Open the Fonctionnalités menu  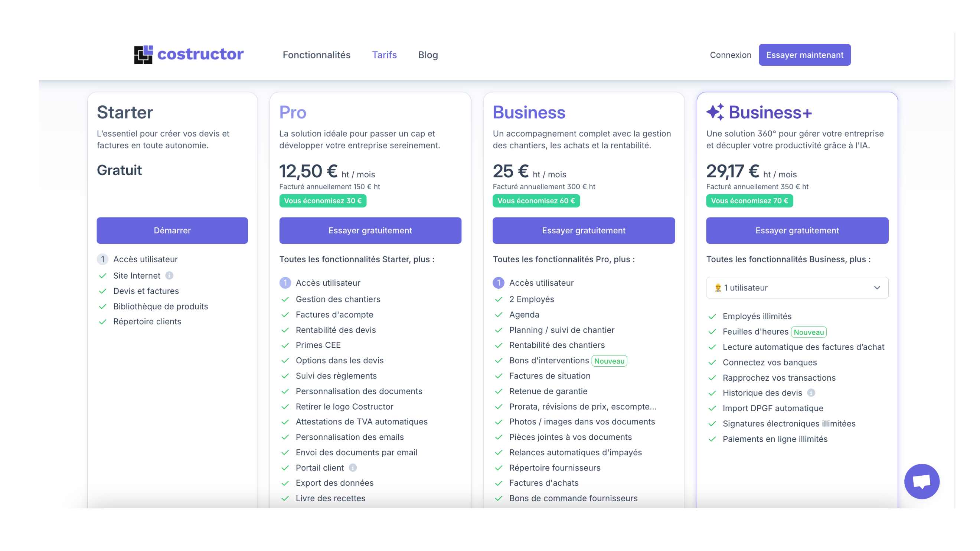[316, 55]
